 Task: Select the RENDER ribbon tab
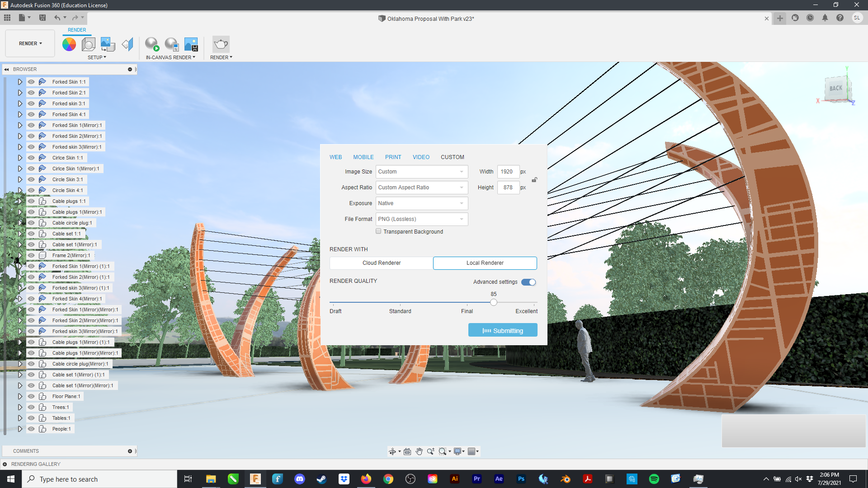77,30
